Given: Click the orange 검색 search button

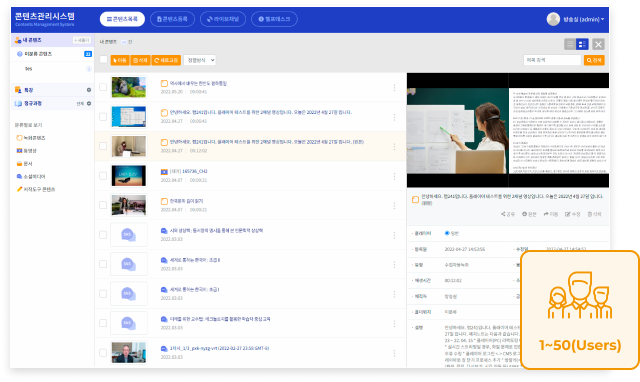Looking at the screenshot, I should 594,60.
